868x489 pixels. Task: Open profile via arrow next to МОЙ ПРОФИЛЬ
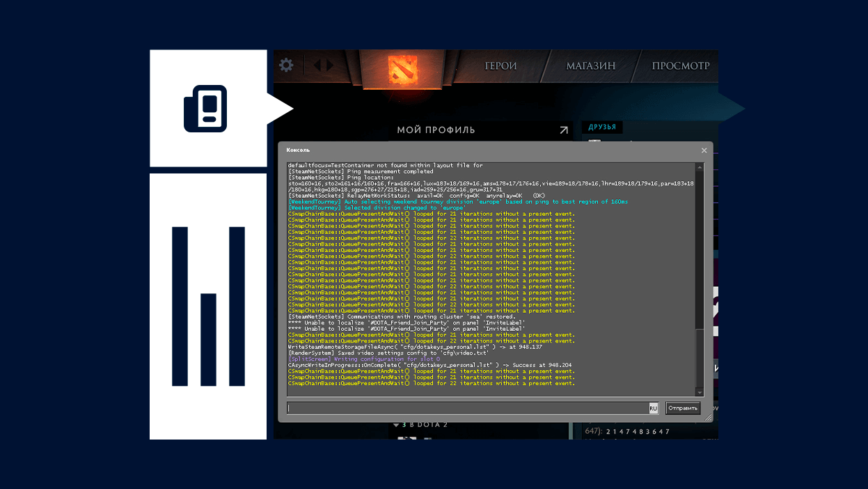click(x=563, y=130)
